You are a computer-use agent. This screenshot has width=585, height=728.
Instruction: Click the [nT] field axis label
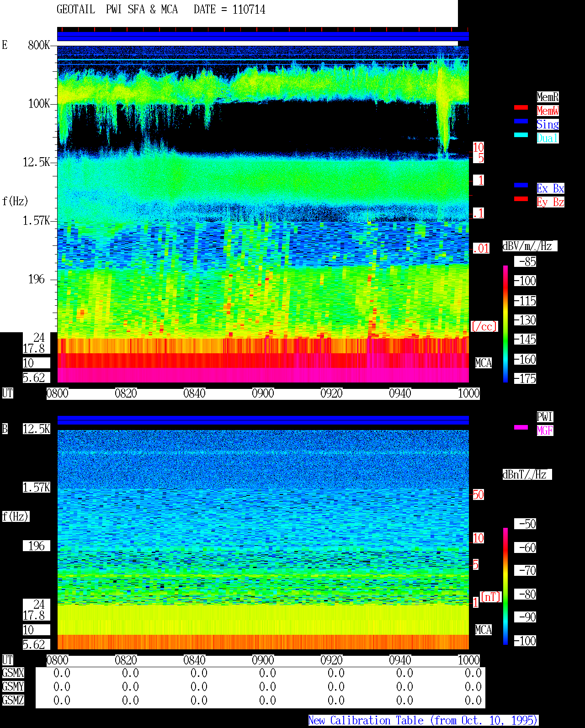click(x=491, y=597)
